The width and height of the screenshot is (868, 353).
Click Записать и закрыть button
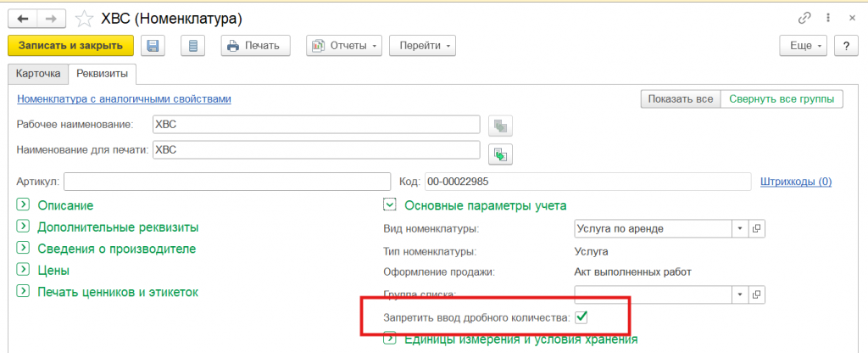[71, 46]
